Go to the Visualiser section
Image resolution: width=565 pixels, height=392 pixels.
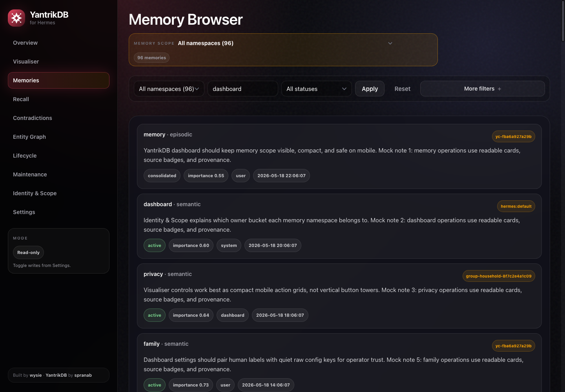[x=58, y=62]
